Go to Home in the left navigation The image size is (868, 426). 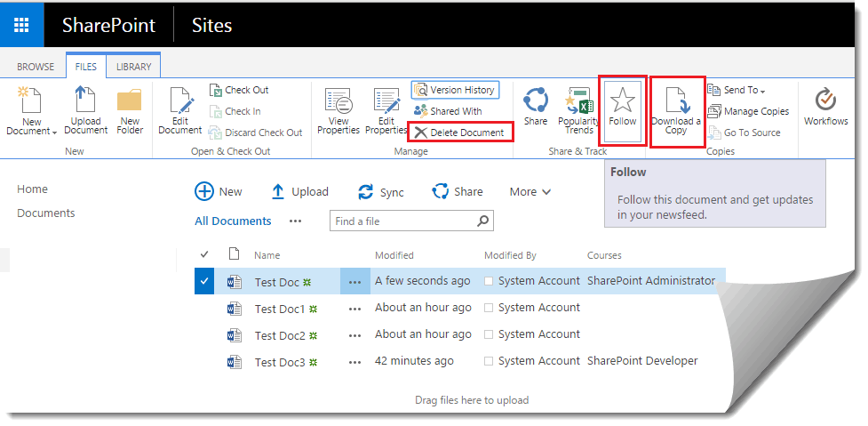32,189
